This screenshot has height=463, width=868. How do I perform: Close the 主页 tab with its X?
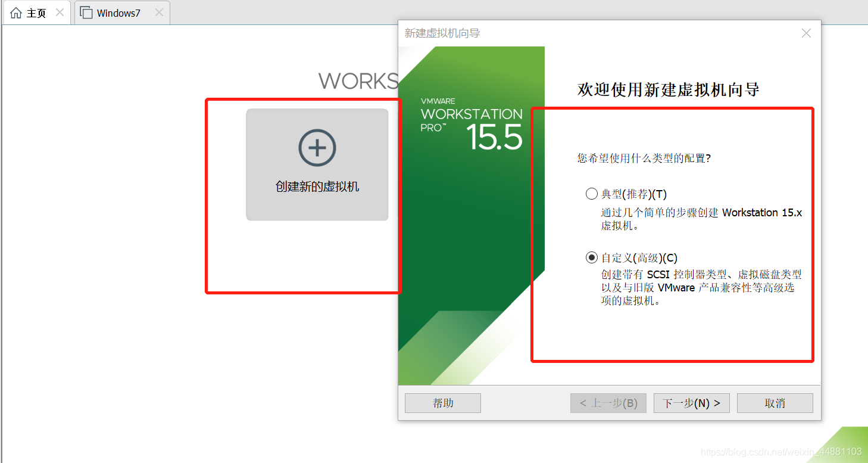60,13
